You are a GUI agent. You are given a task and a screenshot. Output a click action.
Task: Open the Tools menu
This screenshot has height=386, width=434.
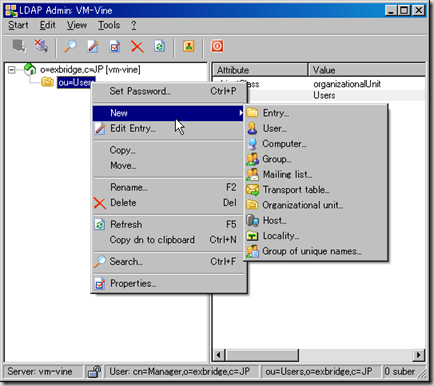[109, 25]
